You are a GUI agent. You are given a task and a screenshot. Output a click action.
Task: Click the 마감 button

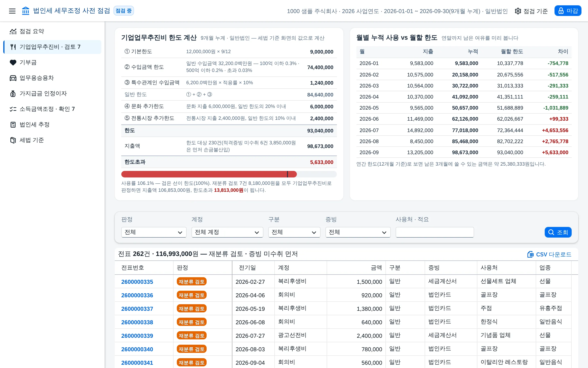[x=568, y=11]
